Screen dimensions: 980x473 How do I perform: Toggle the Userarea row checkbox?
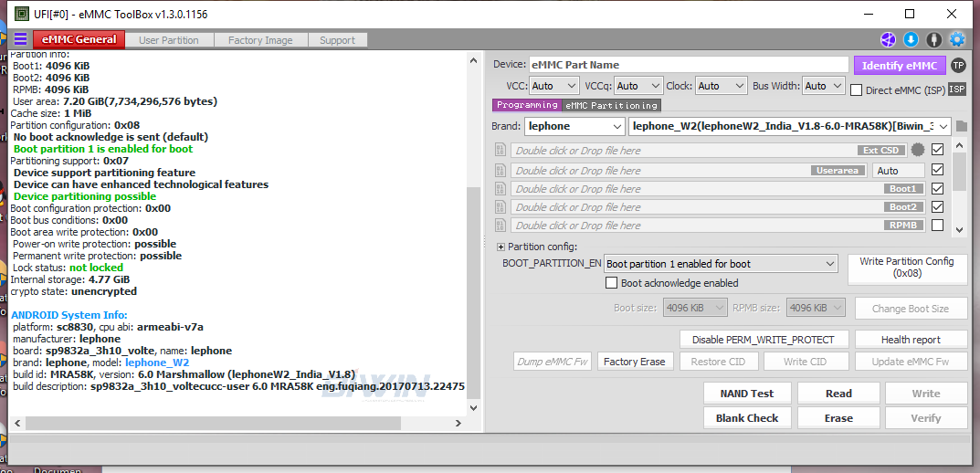point(937,169)
